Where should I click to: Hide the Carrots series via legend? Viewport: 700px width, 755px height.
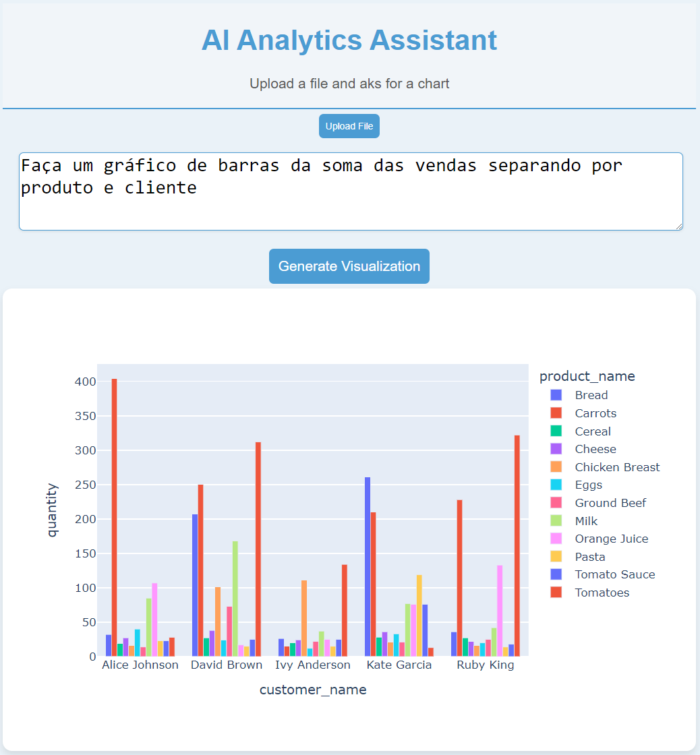[595, 413]
